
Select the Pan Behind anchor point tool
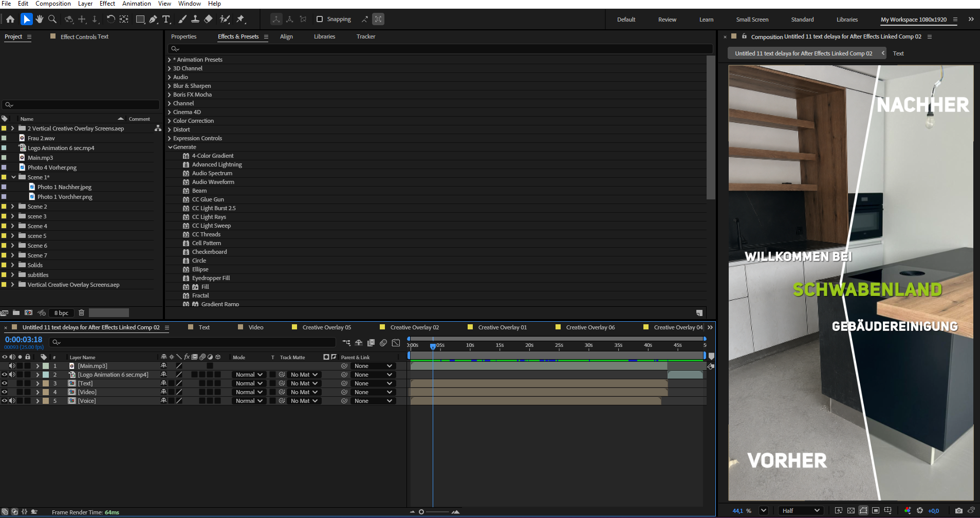124,19
